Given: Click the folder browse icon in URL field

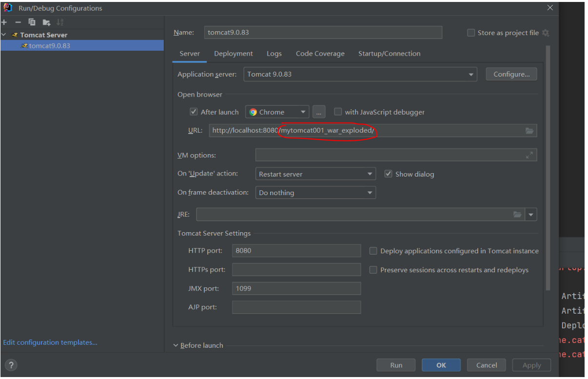Looking at the screenshot, I should point(529,131).
